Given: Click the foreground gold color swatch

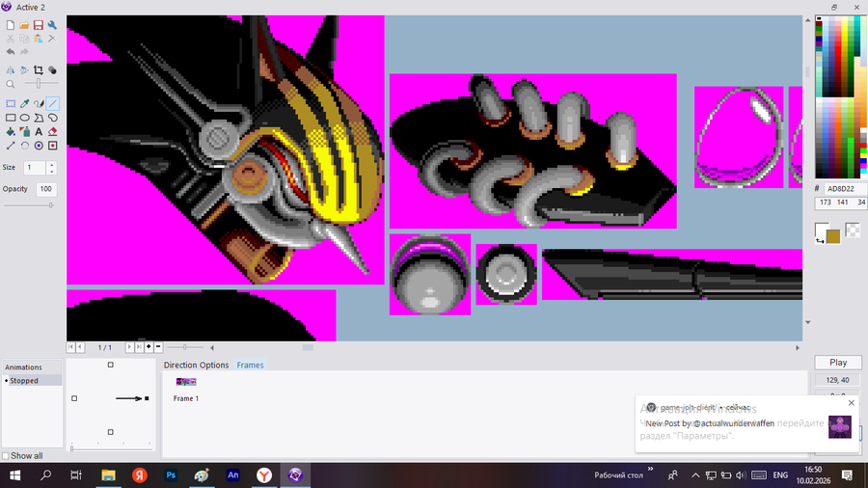Looking at the screenshot, I should [833, 237].
